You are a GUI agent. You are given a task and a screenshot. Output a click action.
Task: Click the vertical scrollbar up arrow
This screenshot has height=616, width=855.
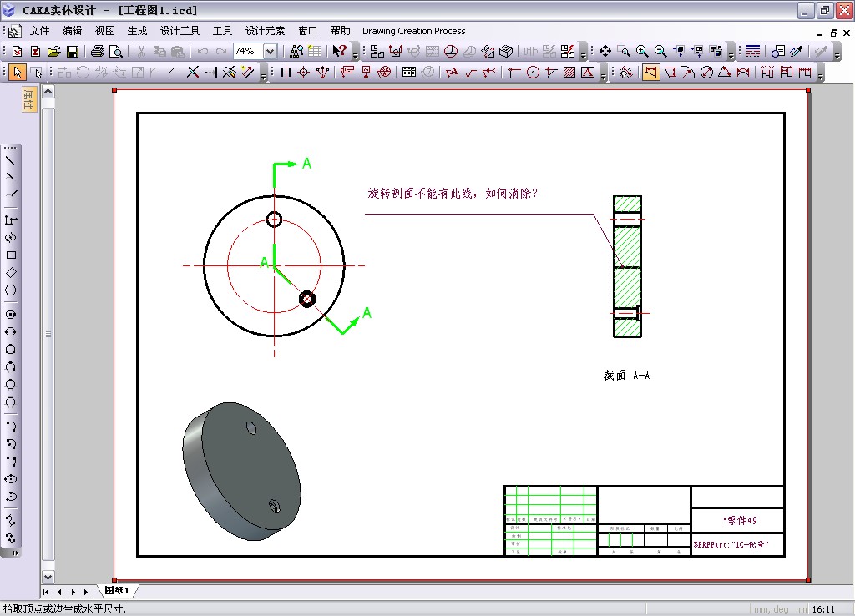pyautogui.click(x=48, y=92)
